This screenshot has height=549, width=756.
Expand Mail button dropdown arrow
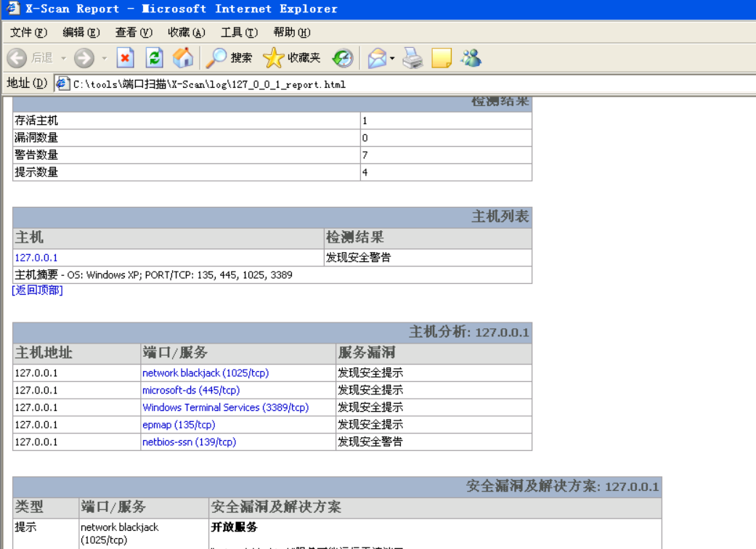(392, 58)
